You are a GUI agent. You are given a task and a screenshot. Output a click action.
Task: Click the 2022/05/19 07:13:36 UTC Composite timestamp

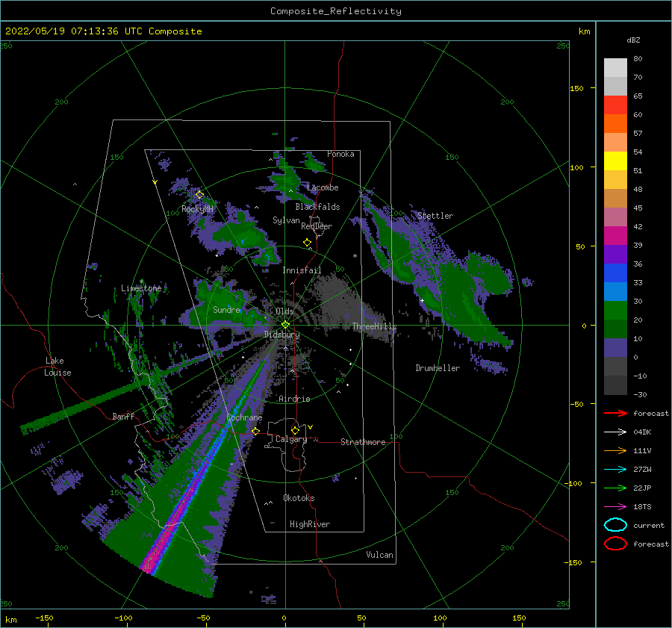click(103, 31)
